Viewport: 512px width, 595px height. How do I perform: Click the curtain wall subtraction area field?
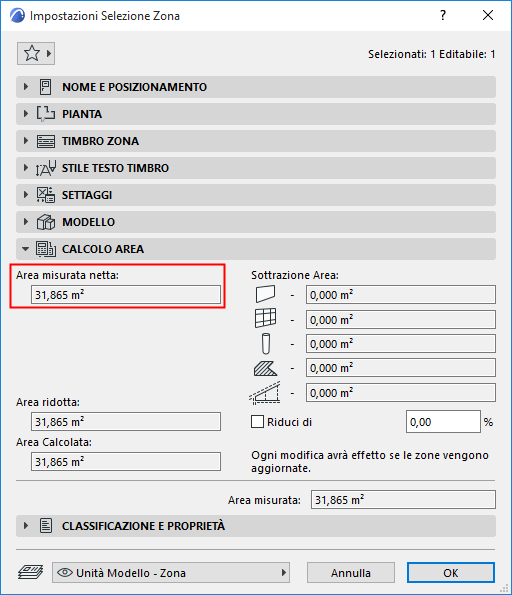click(x=401, y=320)
